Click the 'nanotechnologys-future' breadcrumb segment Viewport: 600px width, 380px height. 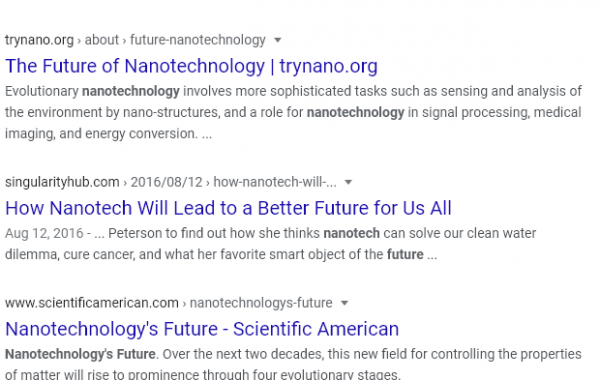click(261, 303)
